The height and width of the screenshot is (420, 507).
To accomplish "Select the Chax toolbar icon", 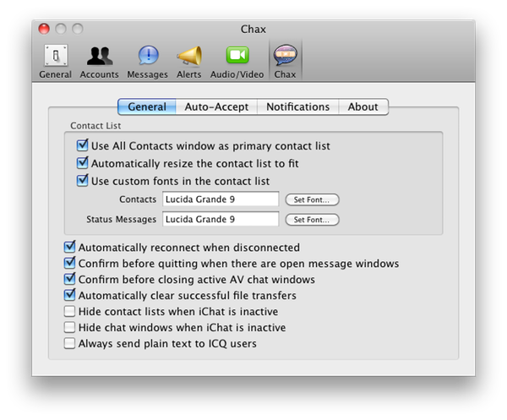I will tap(286, 62).
